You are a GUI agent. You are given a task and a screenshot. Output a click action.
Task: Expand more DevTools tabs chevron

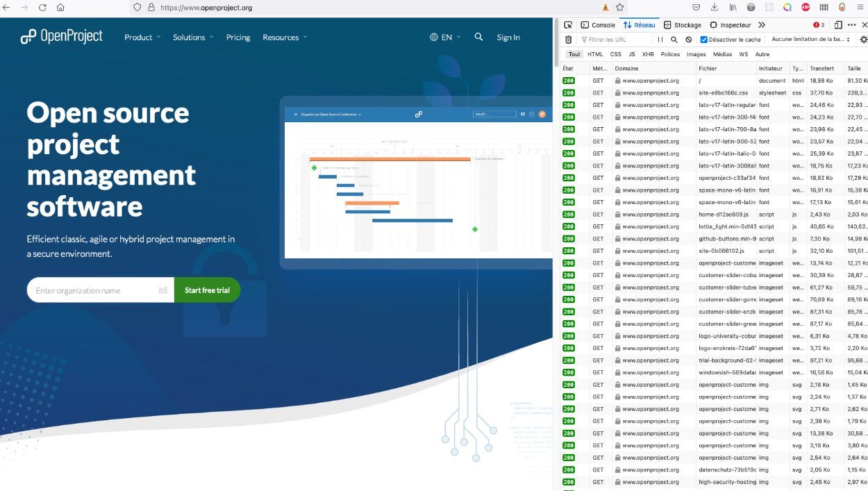click(x=762, y=25)
